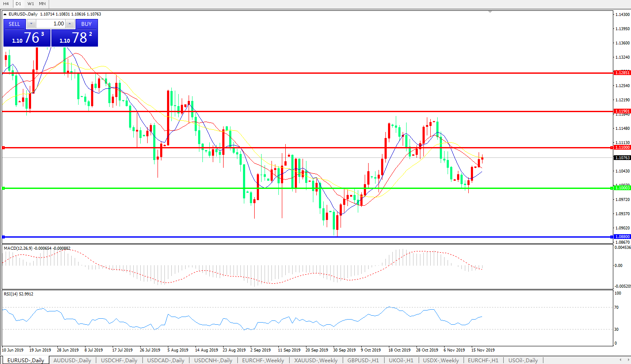Viewport: 631px width, 364px height.
Task: Click the lot volume field showing 1.00
Action: coord(51,24)
